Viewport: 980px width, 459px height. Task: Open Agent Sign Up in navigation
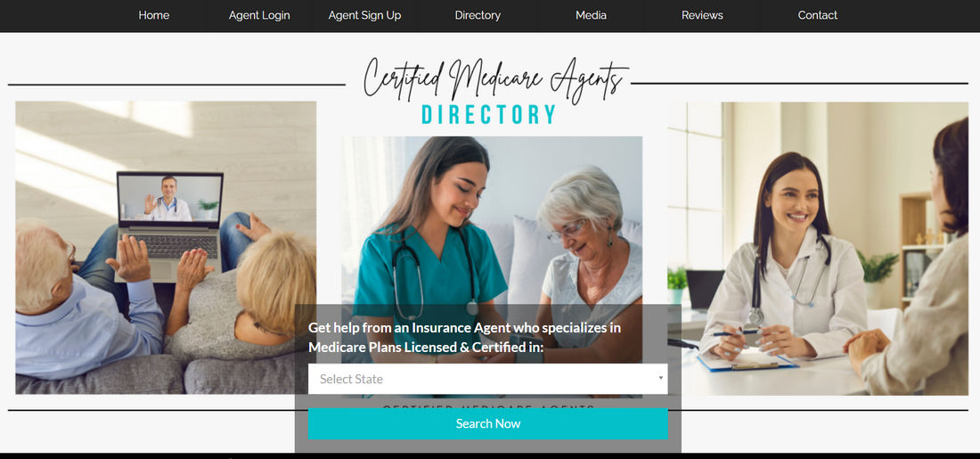coord(365,16)
